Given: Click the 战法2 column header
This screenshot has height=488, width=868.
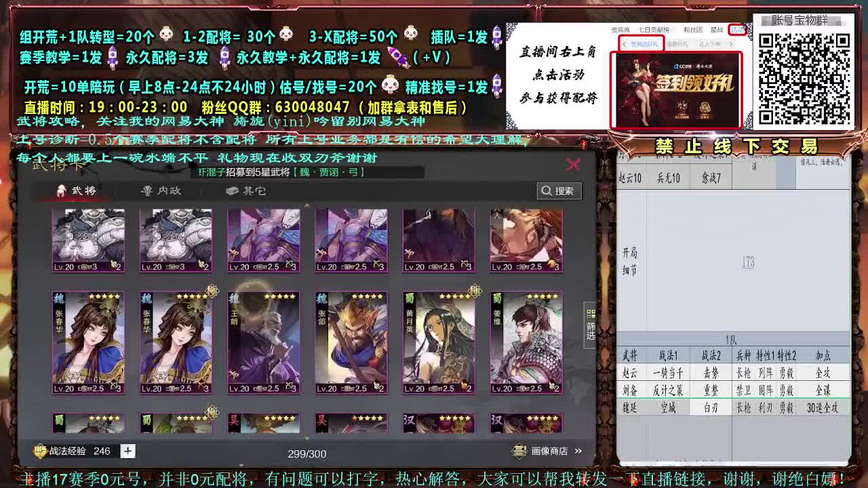Looking at the screenshot, I should pyautogui.click(x=711, y=355).
